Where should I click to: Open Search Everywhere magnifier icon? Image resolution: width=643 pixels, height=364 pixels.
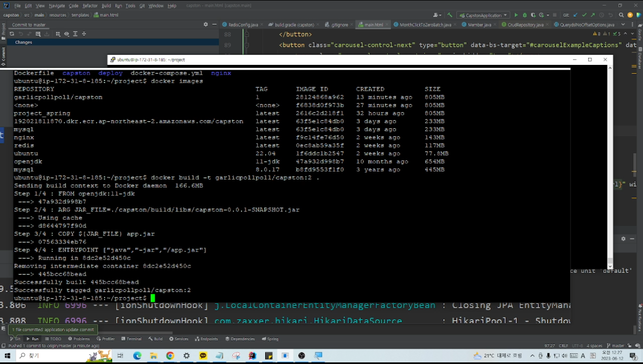point(622,15)
